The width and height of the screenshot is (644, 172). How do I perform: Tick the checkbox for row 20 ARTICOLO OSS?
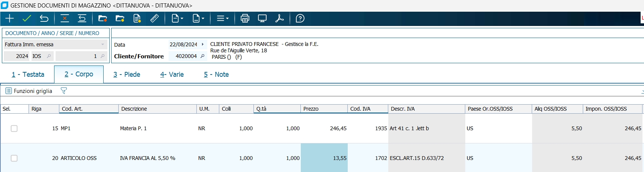14,158
